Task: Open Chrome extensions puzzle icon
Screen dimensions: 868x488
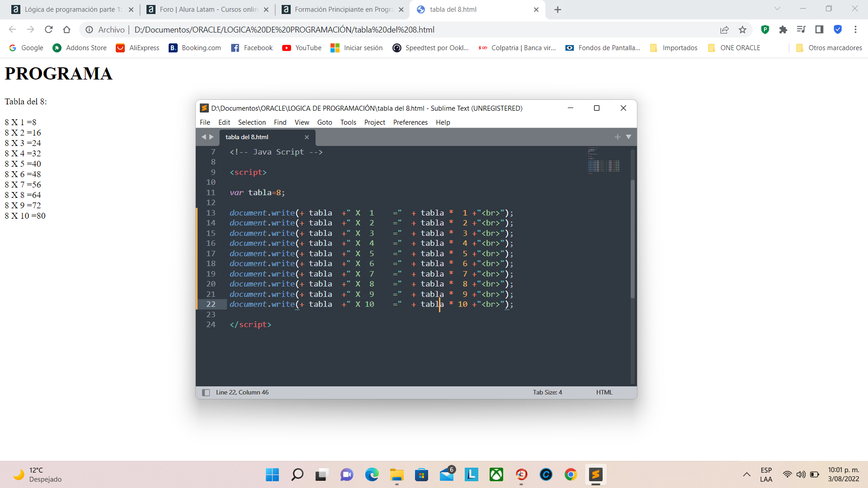Action: (783, 29)
